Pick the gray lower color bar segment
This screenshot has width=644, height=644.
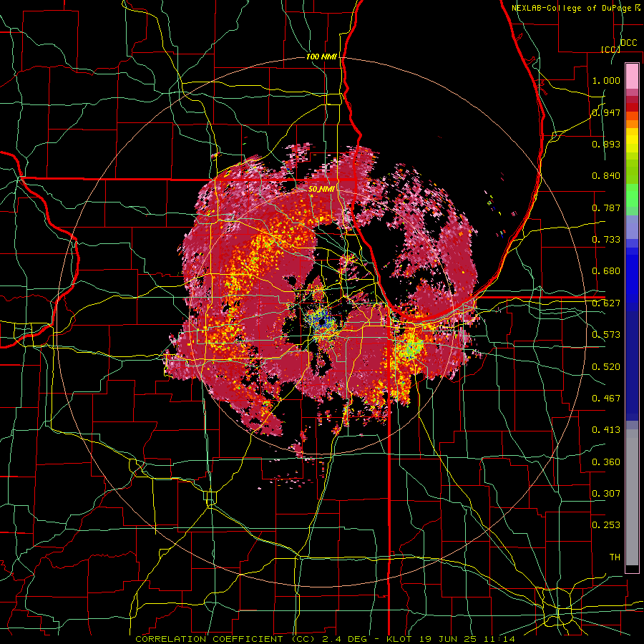tap(632, 497)
